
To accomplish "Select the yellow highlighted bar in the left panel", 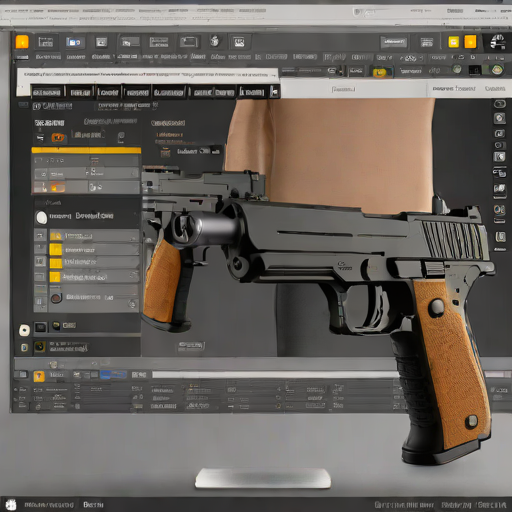I will point(86,150).
